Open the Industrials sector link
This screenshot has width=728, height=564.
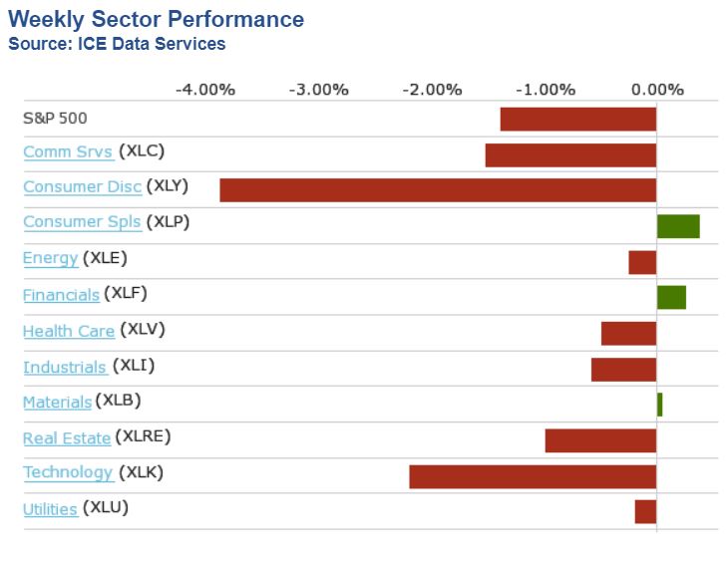pyautogui.click(x=64, y=367)
